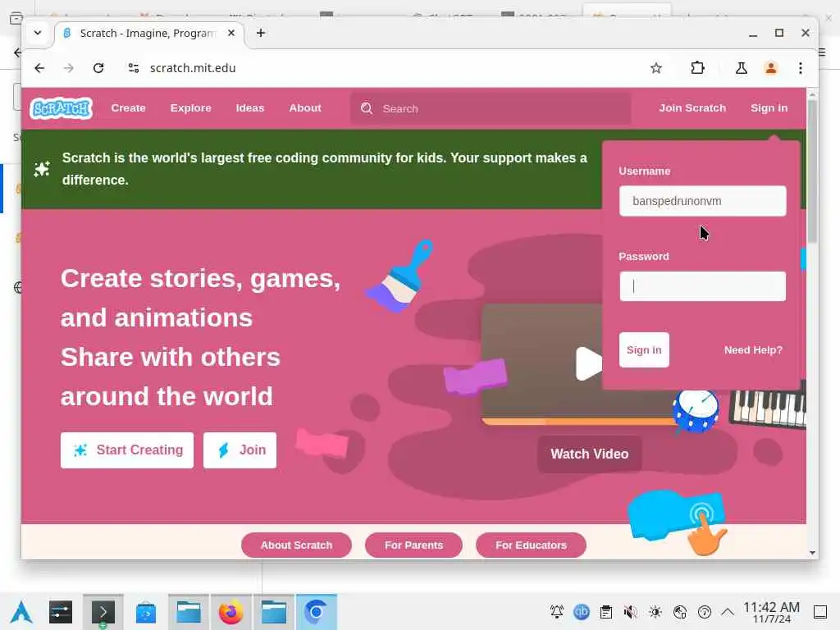Open the About page
The height and width of the screenshot is (630, 840).
305,108
